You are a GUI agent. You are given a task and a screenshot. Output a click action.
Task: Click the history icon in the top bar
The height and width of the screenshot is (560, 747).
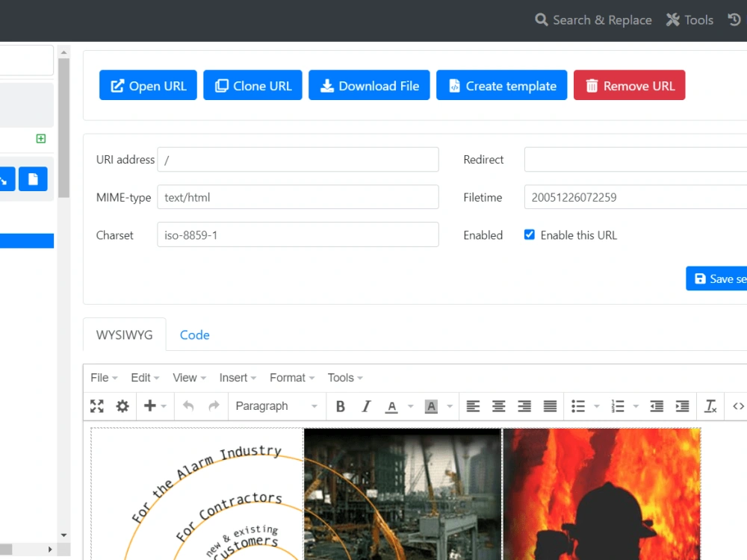734,20
